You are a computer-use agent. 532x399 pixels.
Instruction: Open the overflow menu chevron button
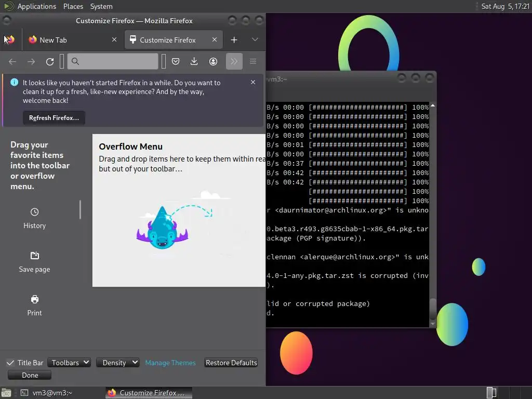pyautogui.click(x=234, y=61)
